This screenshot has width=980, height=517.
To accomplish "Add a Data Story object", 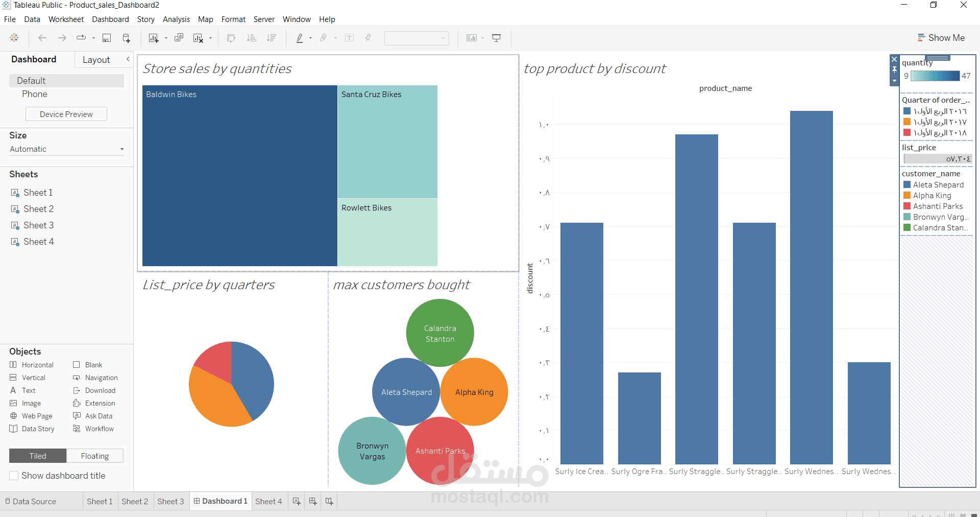I will point(32,429).
